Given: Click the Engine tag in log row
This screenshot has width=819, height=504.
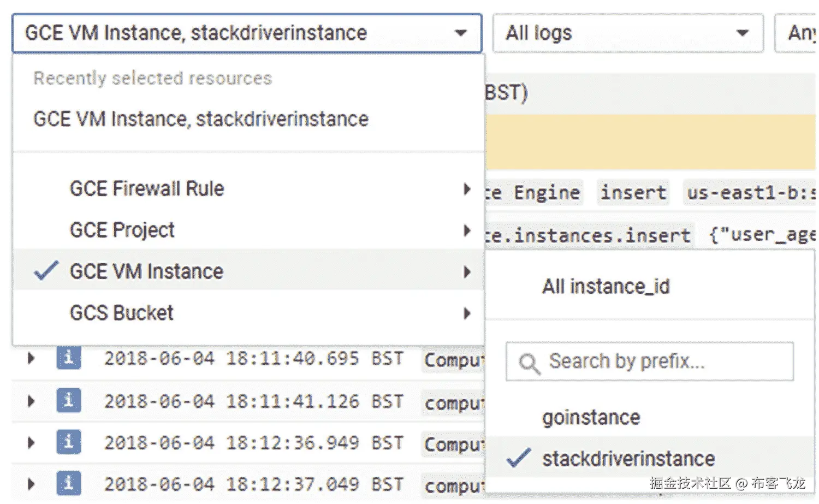Looking at the screenshot, I should [547, 193].
